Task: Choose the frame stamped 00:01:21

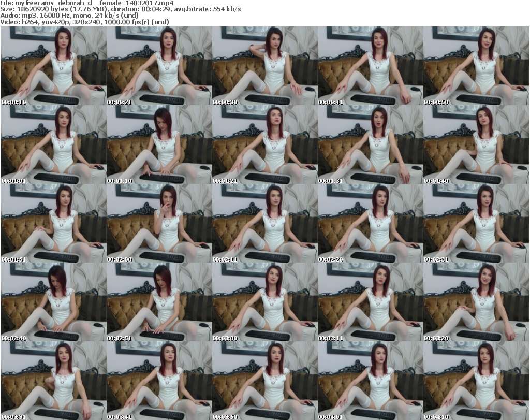Action: point(265,144)
